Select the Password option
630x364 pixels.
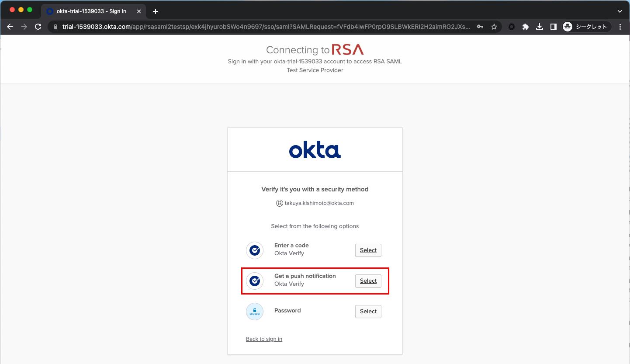click(368, 312)
